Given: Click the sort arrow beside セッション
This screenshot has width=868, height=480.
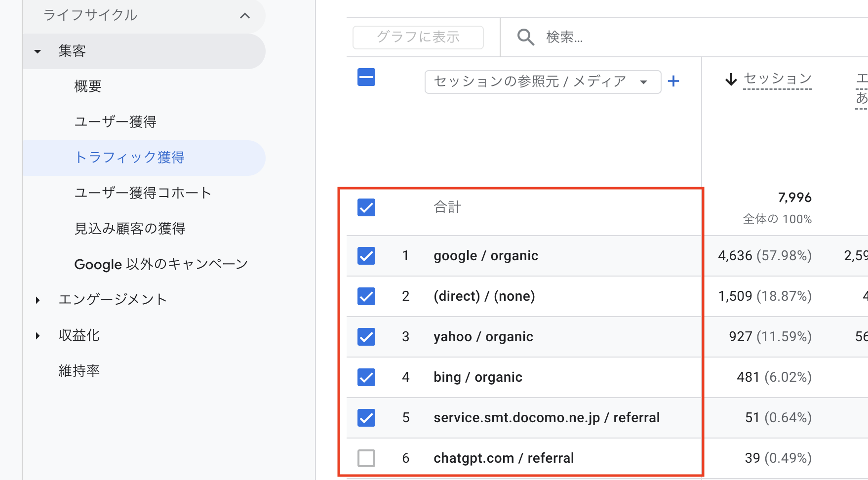Looking at the screenshot, I should coord(731,79).
